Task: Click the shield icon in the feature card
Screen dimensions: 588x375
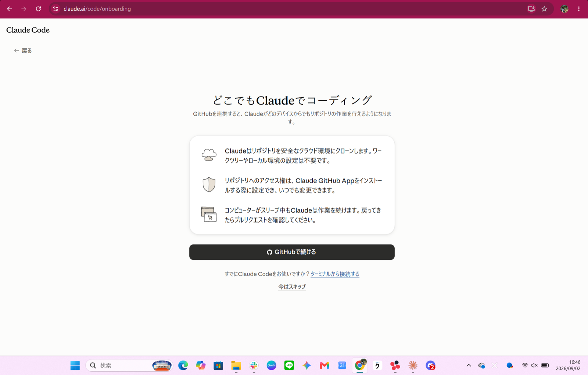Action: pos(209,184)
